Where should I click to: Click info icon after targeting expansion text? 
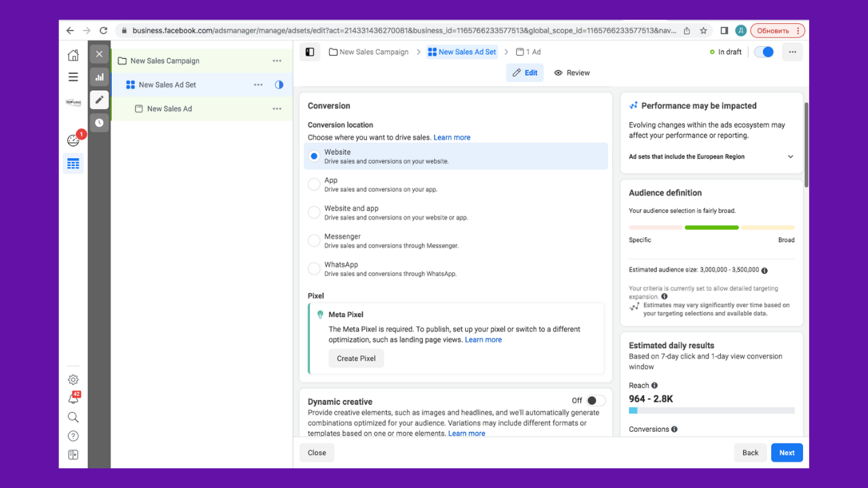coord(664,297)
